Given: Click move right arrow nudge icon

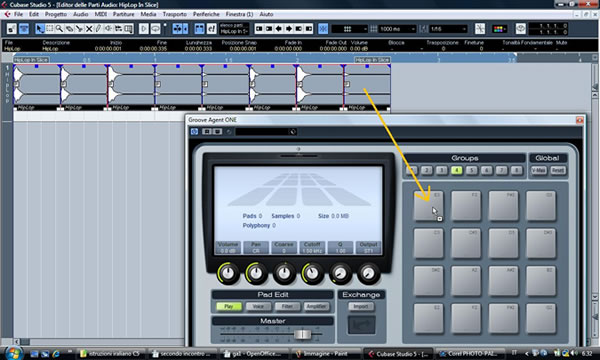Looking at the screenshot, I should (x=289, y=29).
